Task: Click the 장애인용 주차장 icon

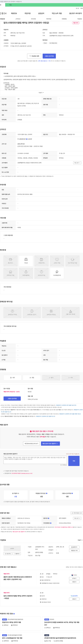Action: (12, 312)
